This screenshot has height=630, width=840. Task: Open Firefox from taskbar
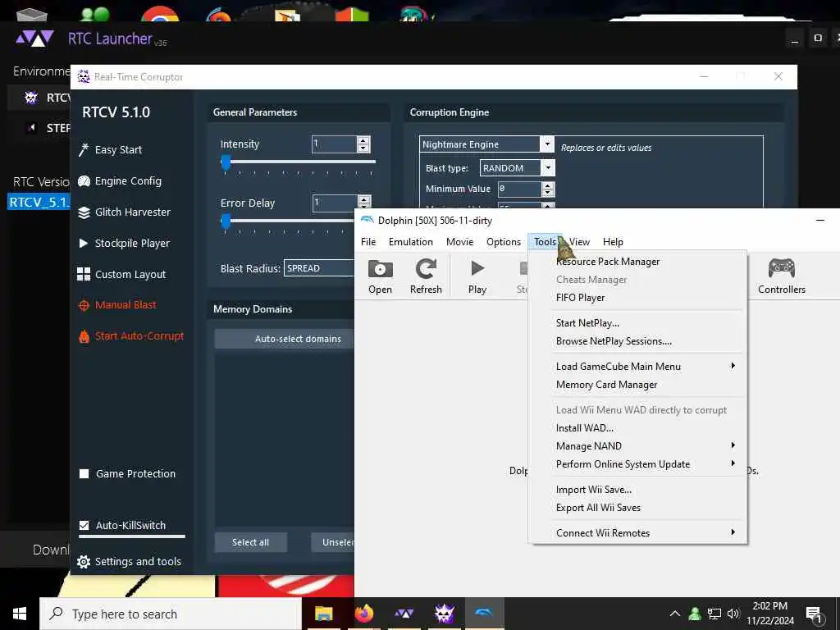364,614
